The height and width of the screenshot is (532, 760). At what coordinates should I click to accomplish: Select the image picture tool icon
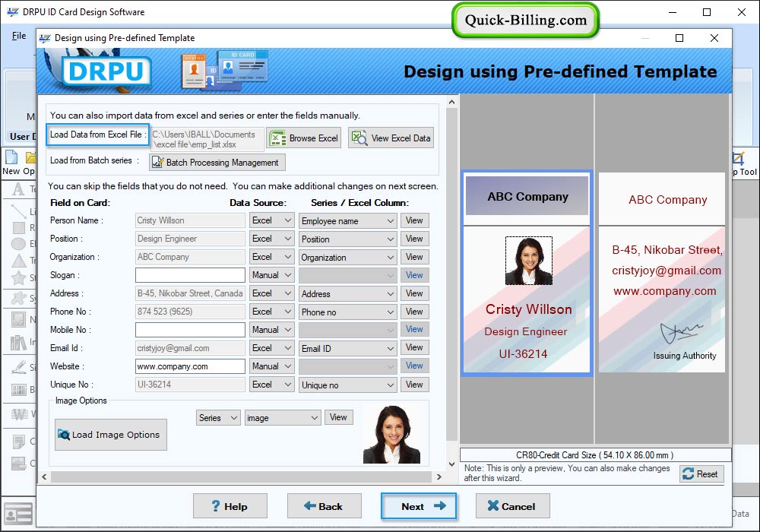(x=18, y=320)
